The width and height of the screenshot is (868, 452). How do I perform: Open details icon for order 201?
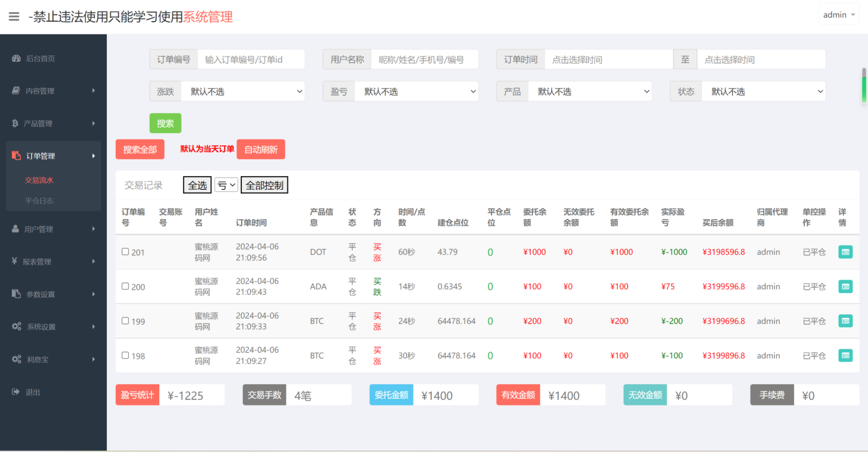click(845, 252)
